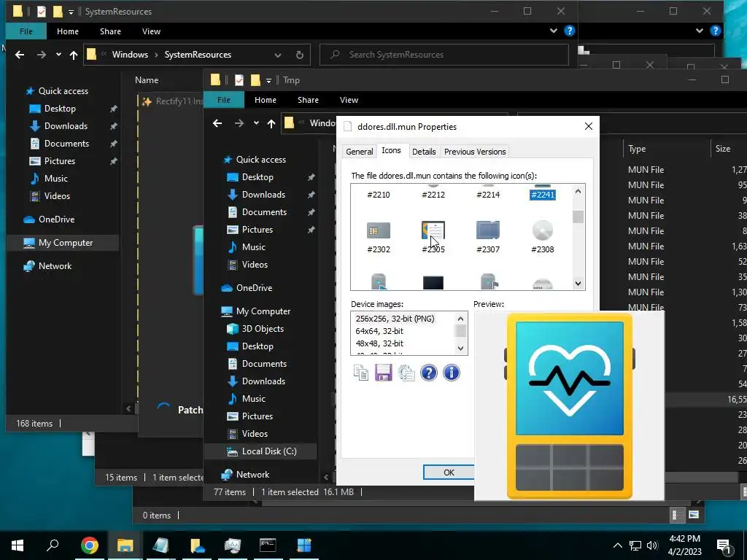The width and height of the screenshot is (747, 560).
Task: Open recent locations dropdown in SystemResources
Action: 58,55
